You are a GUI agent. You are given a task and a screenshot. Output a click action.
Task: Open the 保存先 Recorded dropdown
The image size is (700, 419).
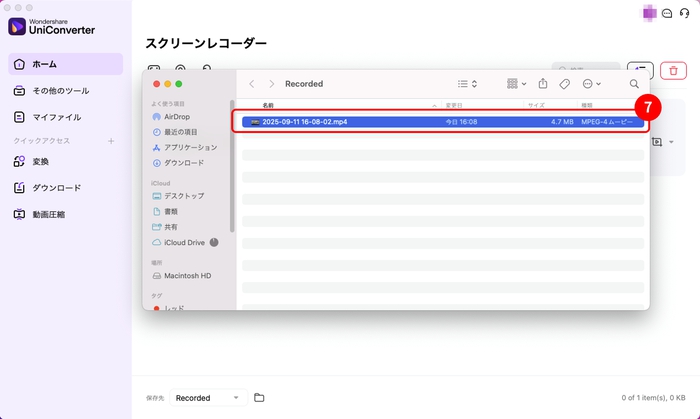tap(208, 398)
